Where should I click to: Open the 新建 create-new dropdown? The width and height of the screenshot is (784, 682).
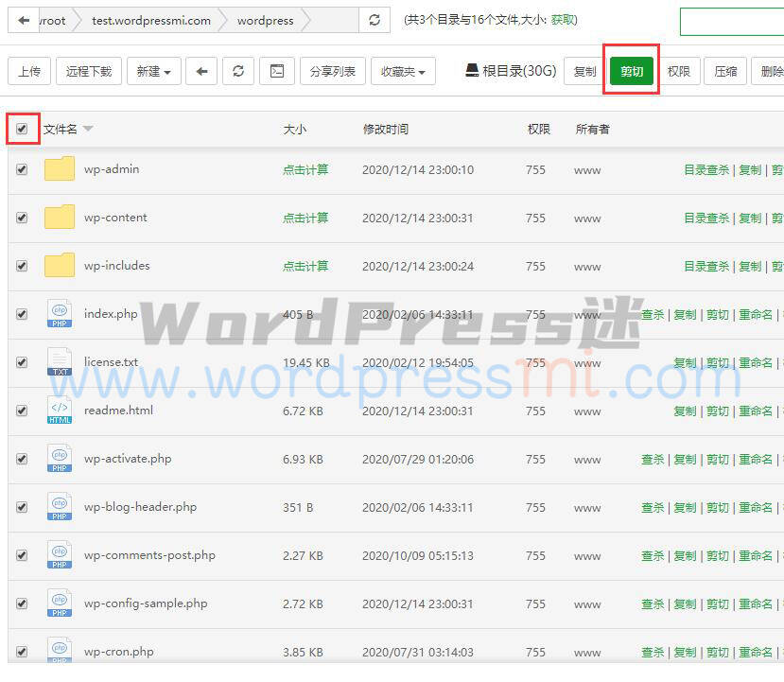[154, 71]
